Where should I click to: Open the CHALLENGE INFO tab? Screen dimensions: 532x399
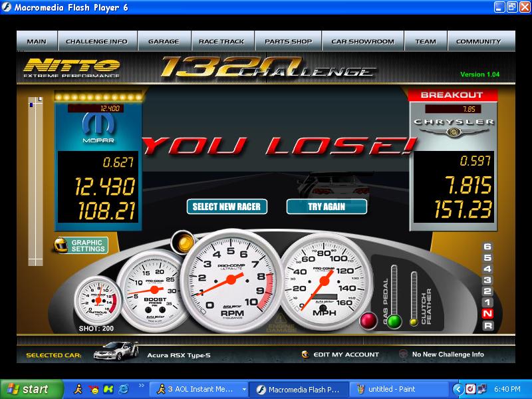tap(97, 41)
